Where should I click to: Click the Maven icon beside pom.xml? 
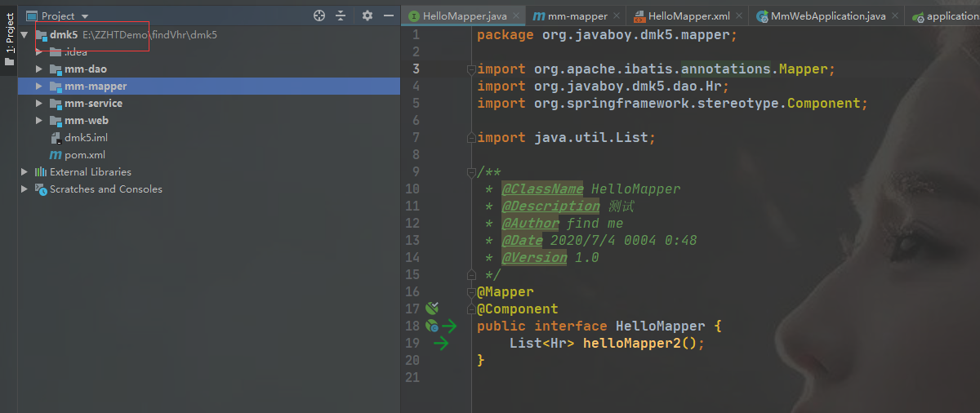(56, 155)
